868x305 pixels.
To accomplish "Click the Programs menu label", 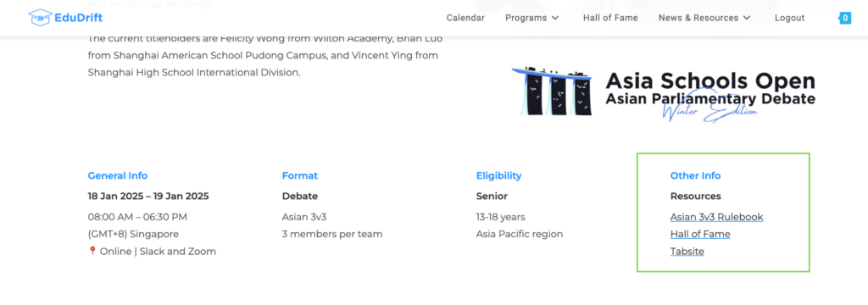I will pyautogui.click(x=526, y=19).
